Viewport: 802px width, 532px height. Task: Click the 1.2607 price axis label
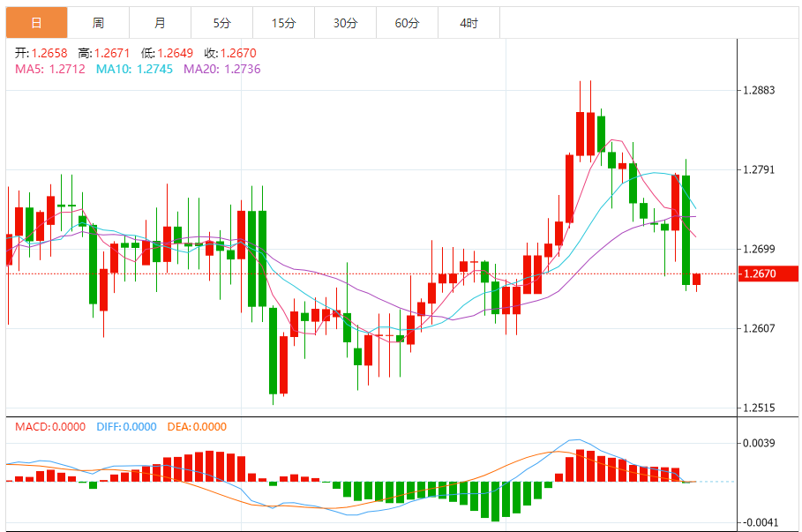(759, 328)
